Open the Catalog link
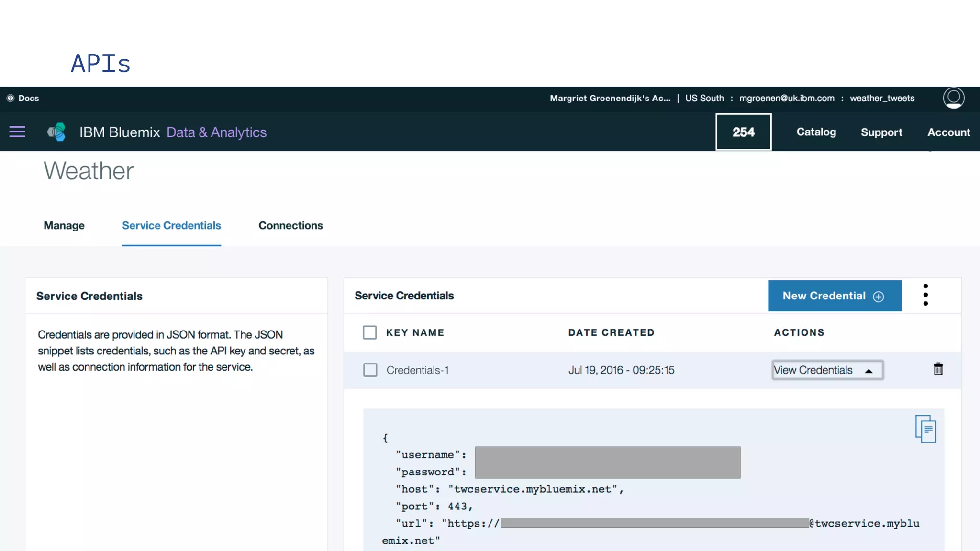The width and height of the screenshot is (980, 551). tap(816, 132)
